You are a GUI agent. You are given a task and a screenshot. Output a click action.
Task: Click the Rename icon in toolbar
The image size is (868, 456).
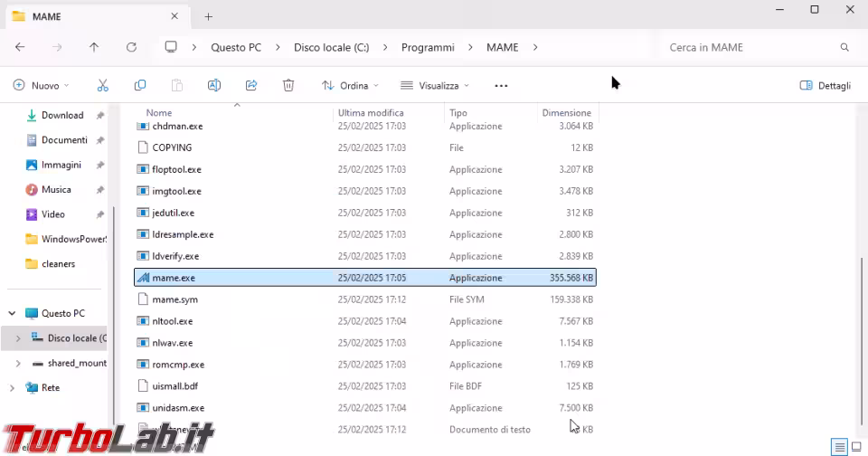coord(214,85)
